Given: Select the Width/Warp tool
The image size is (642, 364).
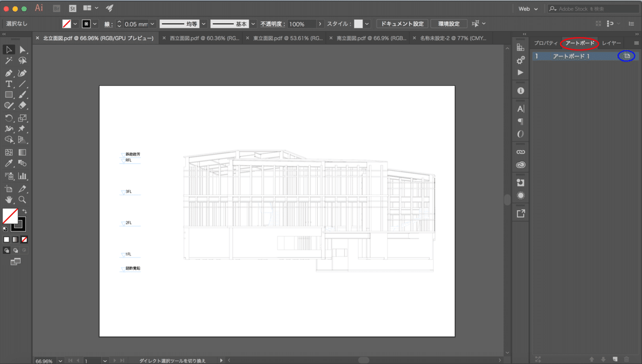Looking at the screenshot, I should click(9, 129).
